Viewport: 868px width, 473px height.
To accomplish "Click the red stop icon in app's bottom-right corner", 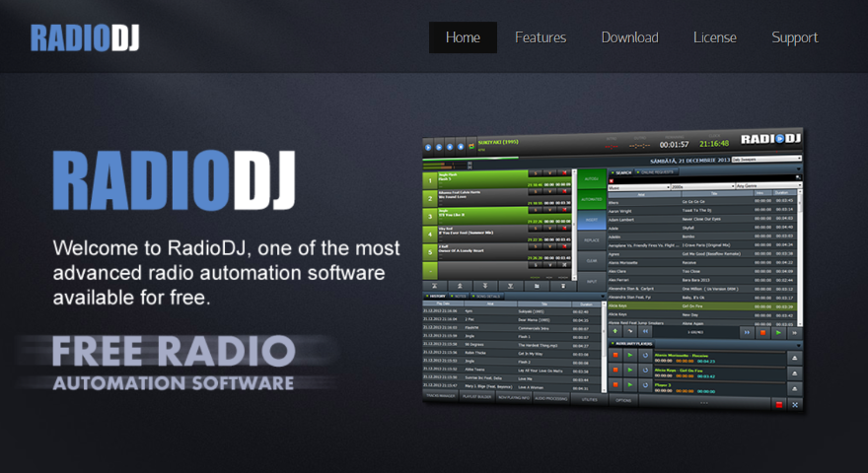I will pyautogui.click(x=779, y=405).
